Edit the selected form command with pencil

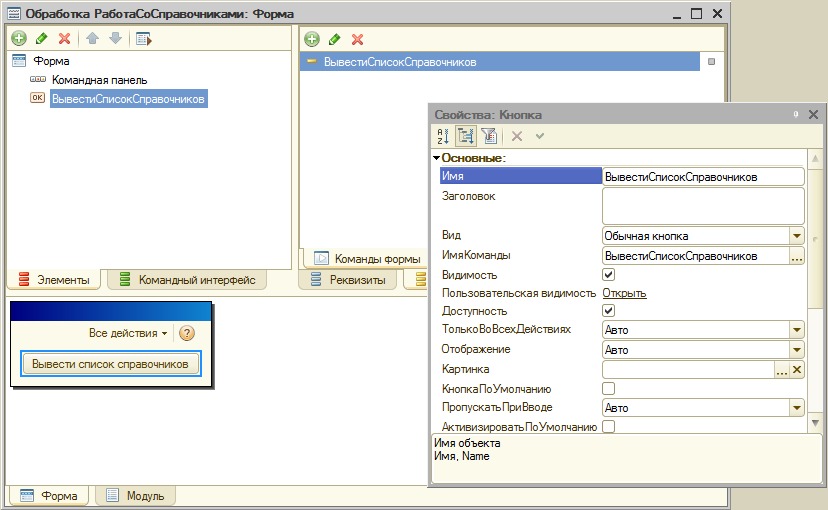point(334,39)
